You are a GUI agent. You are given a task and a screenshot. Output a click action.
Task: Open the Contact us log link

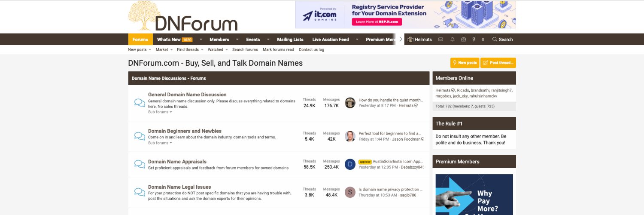[311, 49]
